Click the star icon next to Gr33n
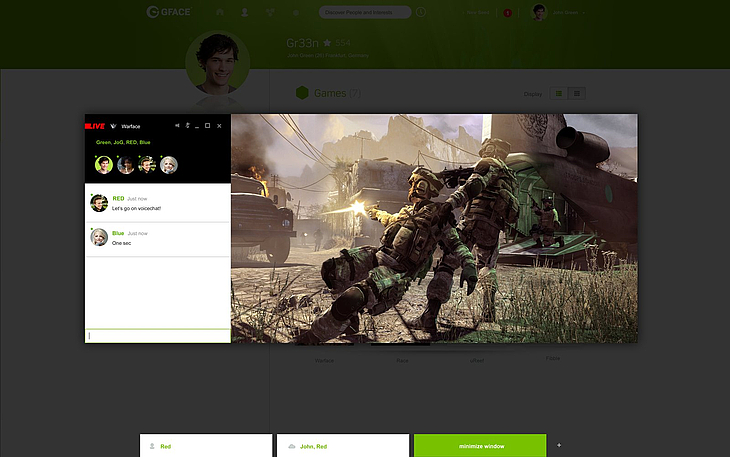 pyautogui.click(x=327, y=43)
